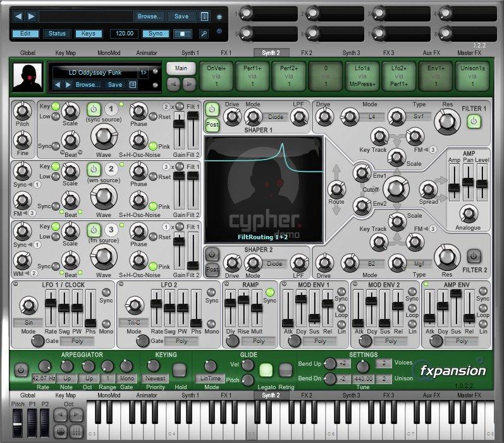Image resolution: width=504 pixels, height=443 pixels.
Task: Toggle the Arpeggiator power button
Action: pyautogui.click(x=22, y=370)
